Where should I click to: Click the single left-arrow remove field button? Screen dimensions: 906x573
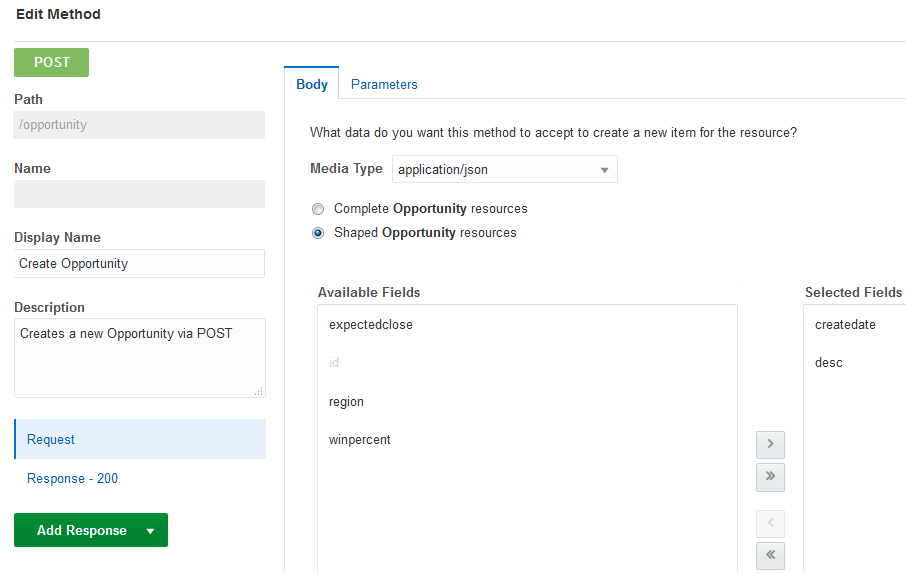click(x=770, y=524)
